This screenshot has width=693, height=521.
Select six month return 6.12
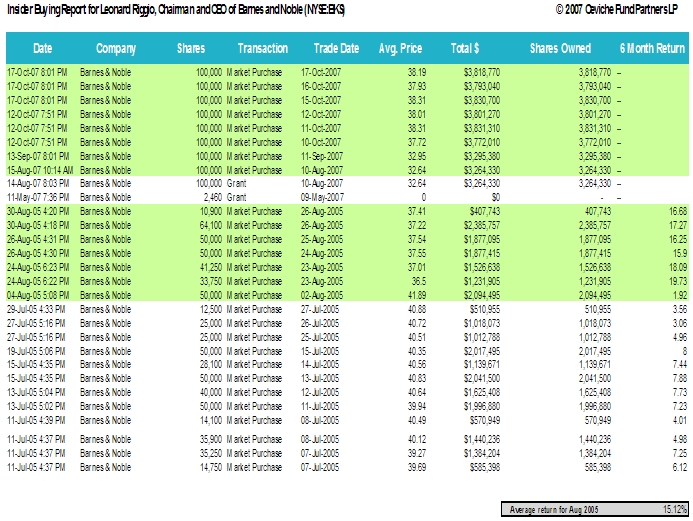[x=680, y=468]
